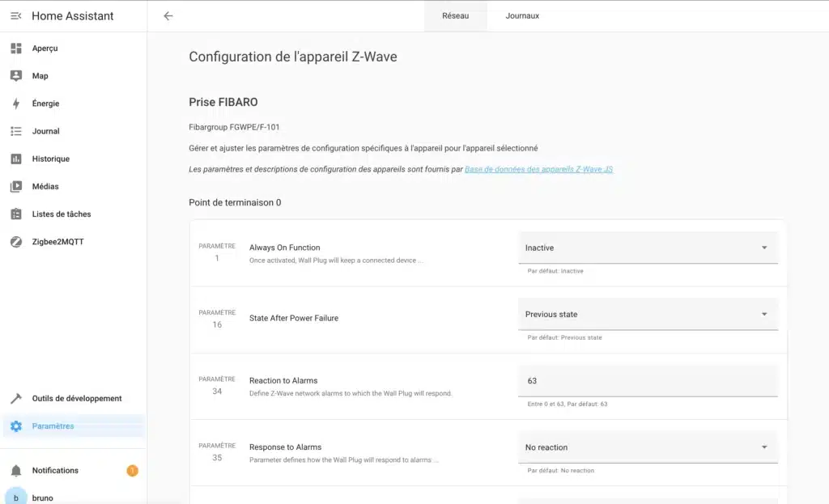
Task: Click the Once activated, Wall Plug description
Action: coord(336,260)
